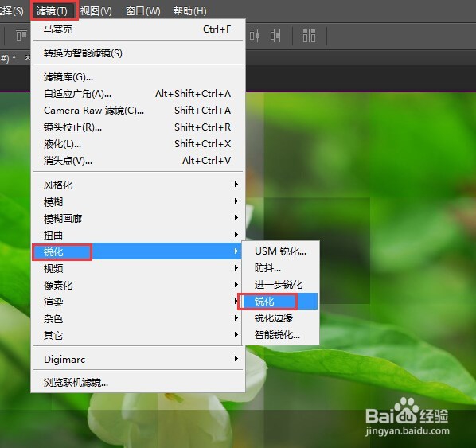Click the auto-align layers icon
The width and height of the screenshot is (476, 448).
pyautogui.click(x=309, y=36)
